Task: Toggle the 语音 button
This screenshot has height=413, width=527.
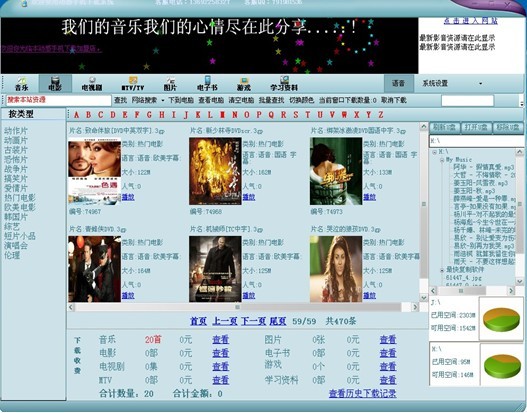Action: 399,83
